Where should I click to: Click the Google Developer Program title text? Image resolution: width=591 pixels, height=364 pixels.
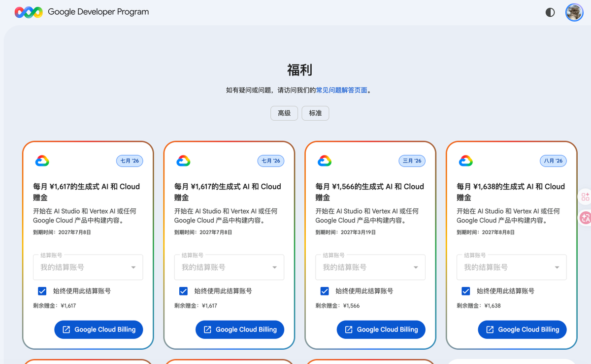[98, 12]
